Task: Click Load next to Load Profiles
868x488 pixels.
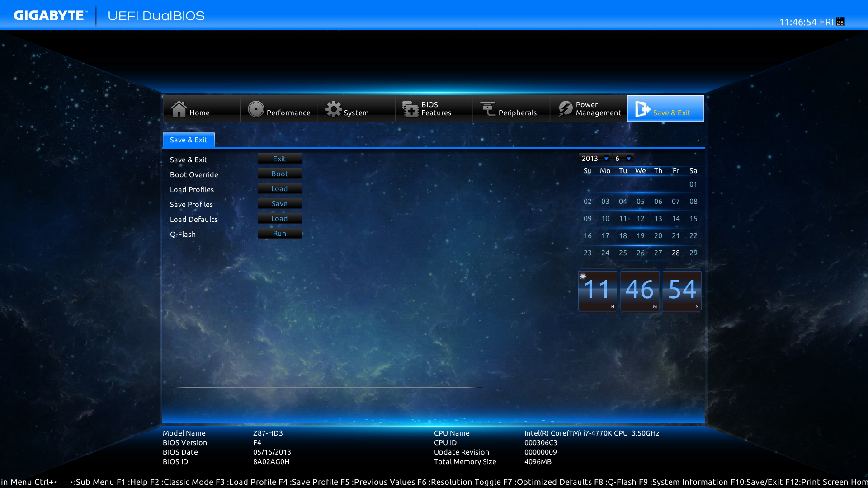Action: [279, 188]
